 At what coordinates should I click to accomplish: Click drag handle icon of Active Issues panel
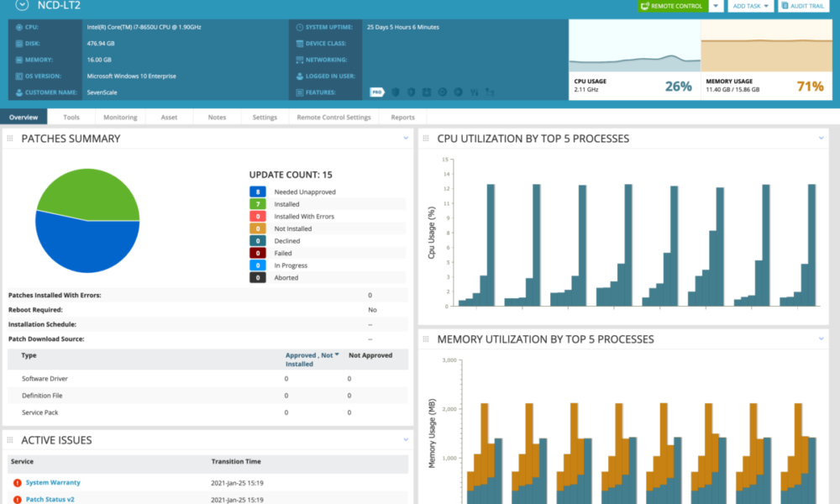coord(10,440)
